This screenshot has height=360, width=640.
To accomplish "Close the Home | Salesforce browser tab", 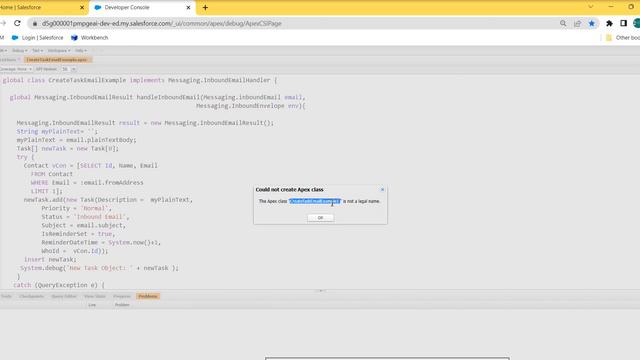I will tap(82, 7).
